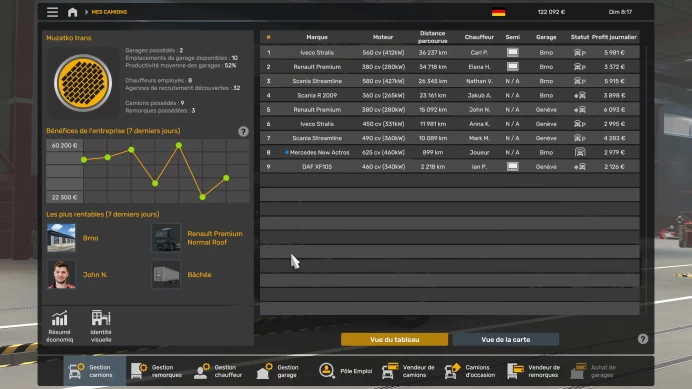Open Gestion chauffeur tab
Viewport: 692px width, 389px height.
pyautogui.click(x=219, y=371)
